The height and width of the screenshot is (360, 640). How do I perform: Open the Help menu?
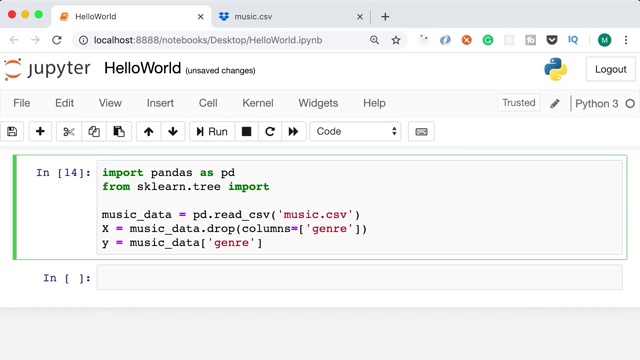(x=374, y=103)
